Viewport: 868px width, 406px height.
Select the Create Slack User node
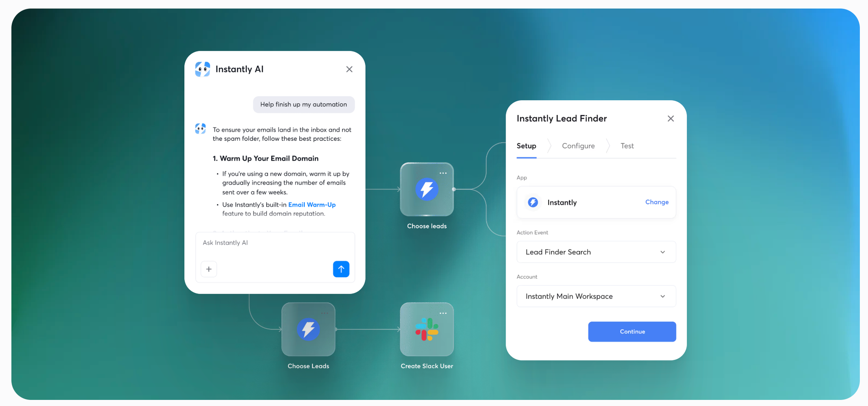(x=427, y=329)
